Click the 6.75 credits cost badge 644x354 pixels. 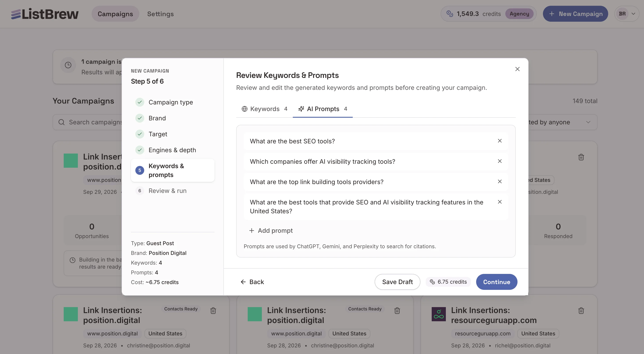pos(448,282)
